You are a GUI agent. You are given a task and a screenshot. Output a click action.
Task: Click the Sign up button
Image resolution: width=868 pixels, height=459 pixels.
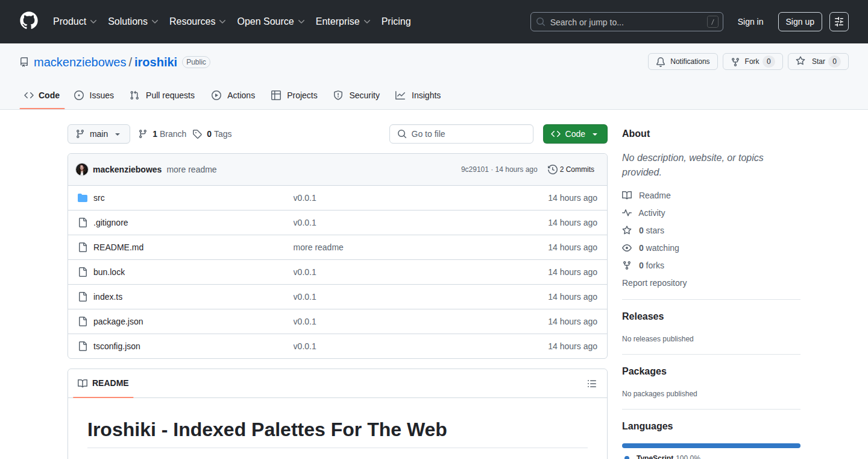(800, 22)
